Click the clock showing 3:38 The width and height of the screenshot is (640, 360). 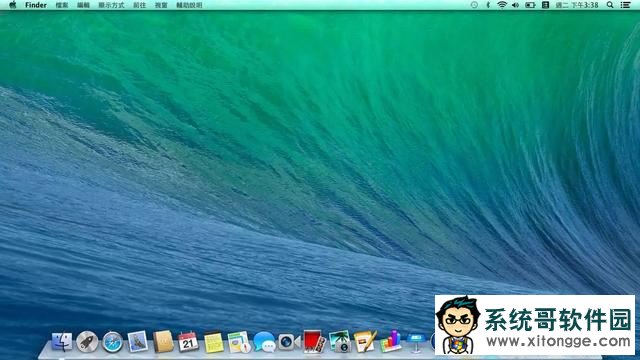577,5
